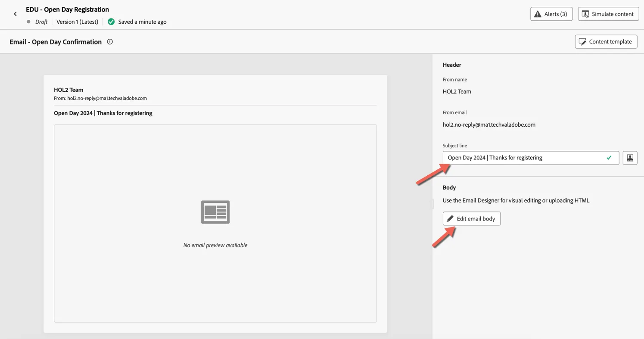Click the 'EDU - Open Day Registration' title
644x339 pixels.
(x=67, y=9)
